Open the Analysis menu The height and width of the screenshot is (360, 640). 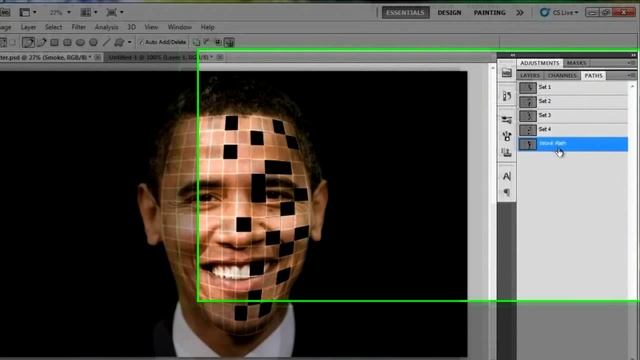point(107,27)
